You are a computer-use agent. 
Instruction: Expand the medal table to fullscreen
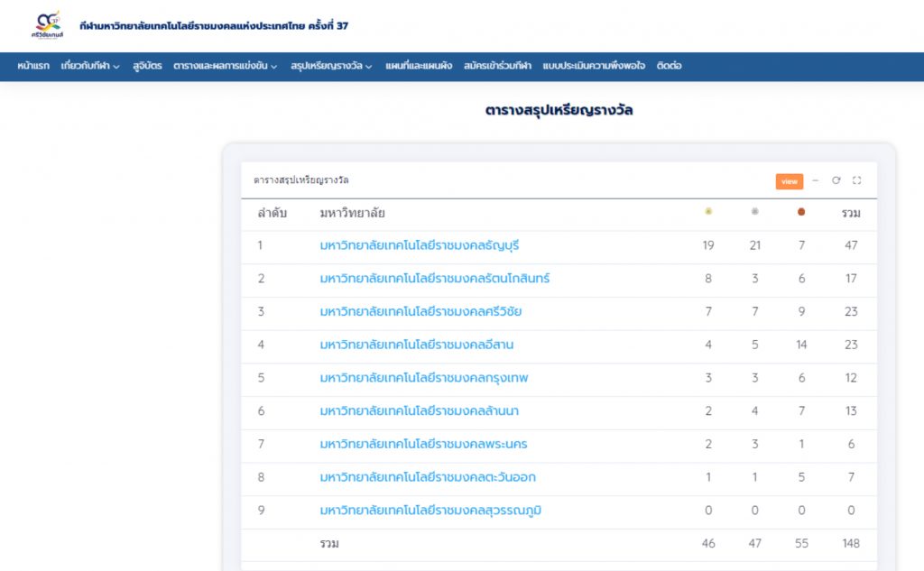click(x=856, y=180)
